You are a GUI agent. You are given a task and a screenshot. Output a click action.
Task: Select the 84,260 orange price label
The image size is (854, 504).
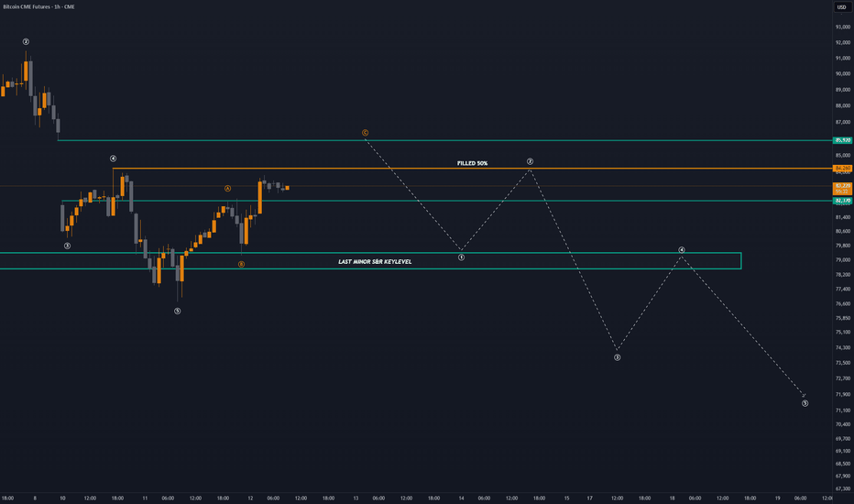(x=843, y=169)
